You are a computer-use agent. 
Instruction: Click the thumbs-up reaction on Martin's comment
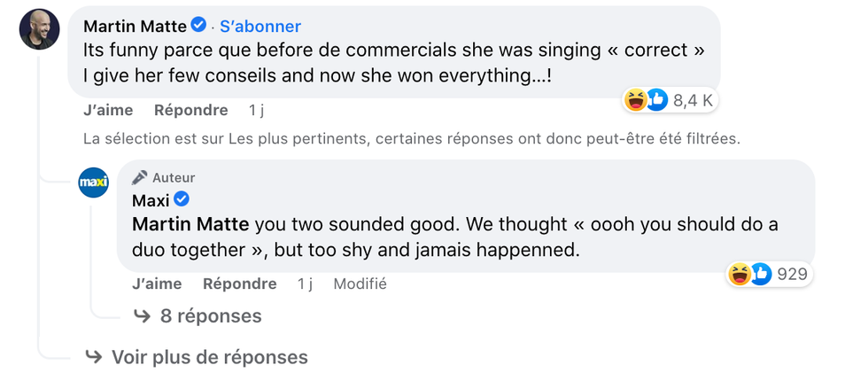tap(656, 100)
